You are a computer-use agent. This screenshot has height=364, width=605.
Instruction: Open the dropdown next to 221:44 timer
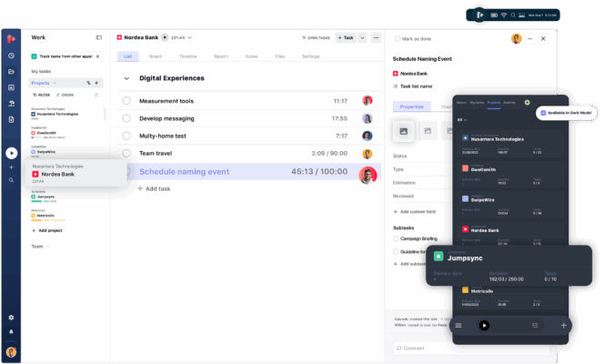click(x=190, y=37)
